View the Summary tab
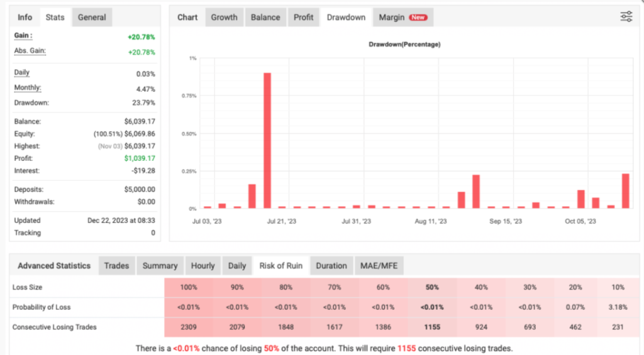Screen dimensions: 644x355 [160, 266]
